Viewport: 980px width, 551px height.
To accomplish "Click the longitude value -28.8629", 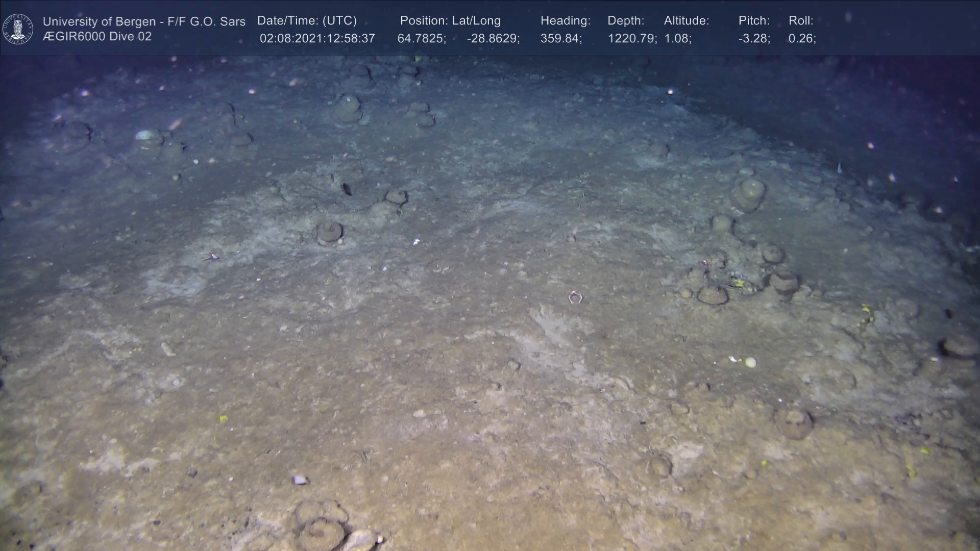I will [x=493, y=39].
